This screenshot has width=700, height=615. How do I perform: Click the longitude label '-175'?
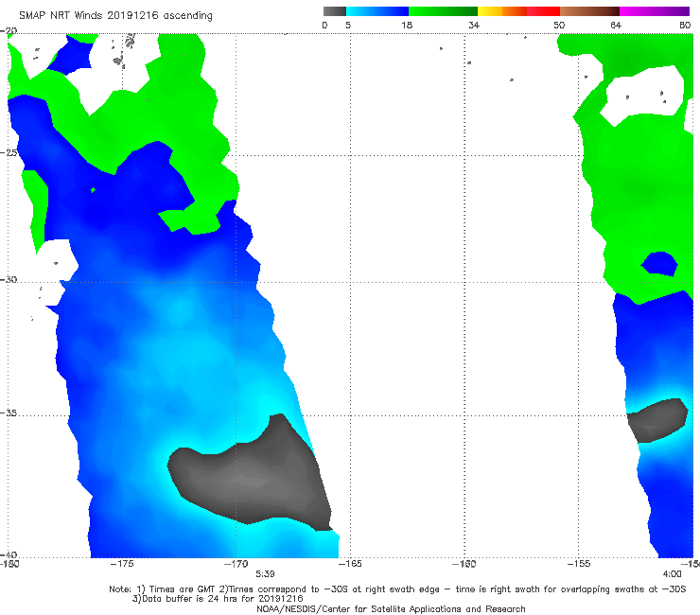122,564
